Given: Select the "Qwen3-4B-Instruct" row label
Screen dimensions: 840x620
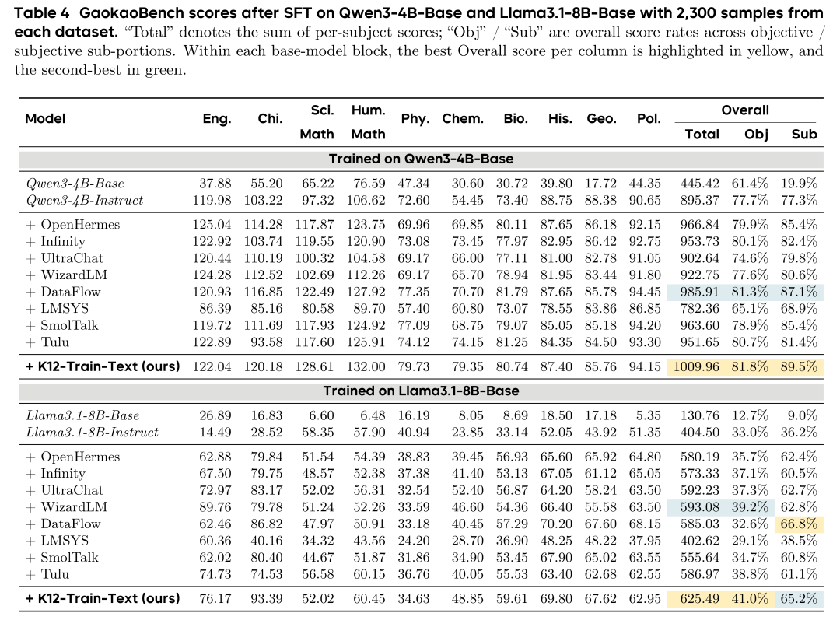Looking at the screenshot, I should (x=85, y=201).
